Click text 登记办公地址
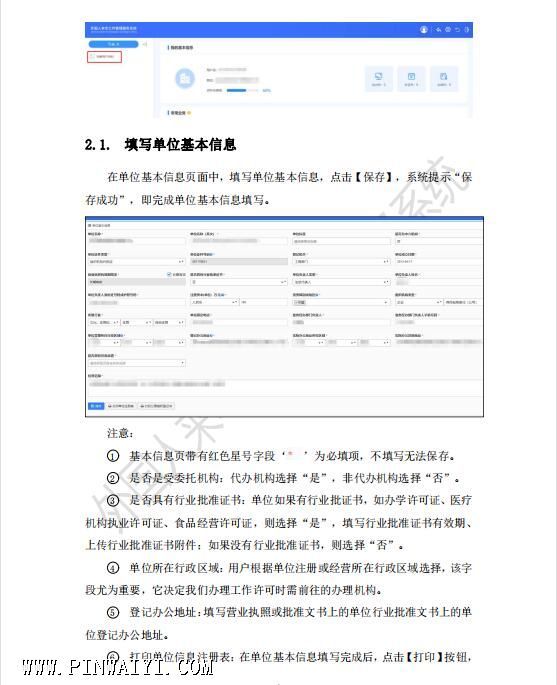Viewport: 557px width, 685px height. pyautogui.click(x=163, y=612)
